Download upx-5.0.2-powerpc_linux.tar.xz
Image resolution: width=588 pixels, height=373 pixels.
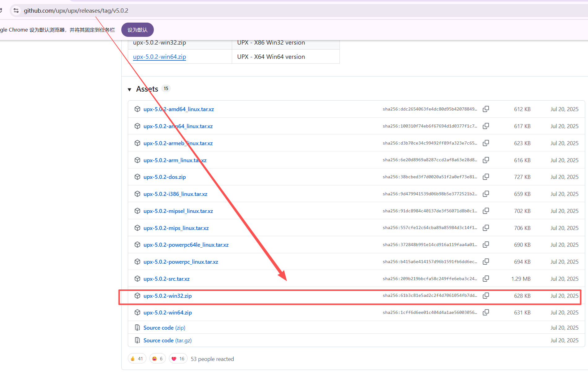coord(181,262)
